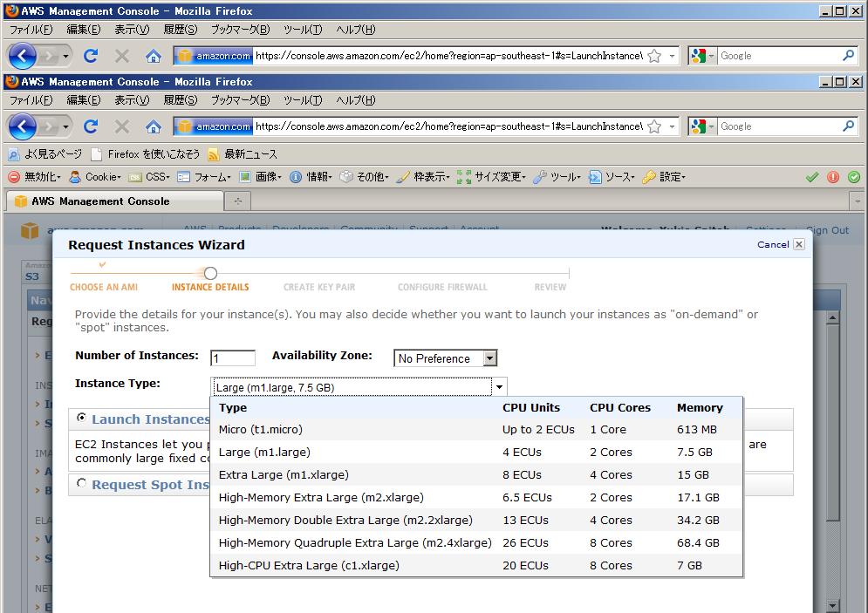Switch to the AWS Management Console tab
This screenshot has height=613, width=868.
pyautogui.click(x=100, y=201)
